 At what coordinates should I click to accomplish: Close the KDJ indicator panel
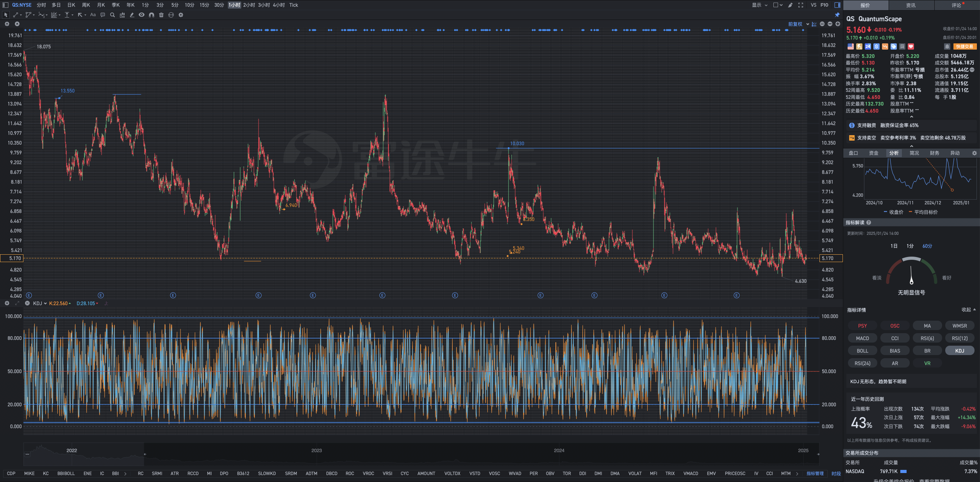(27, 303)
